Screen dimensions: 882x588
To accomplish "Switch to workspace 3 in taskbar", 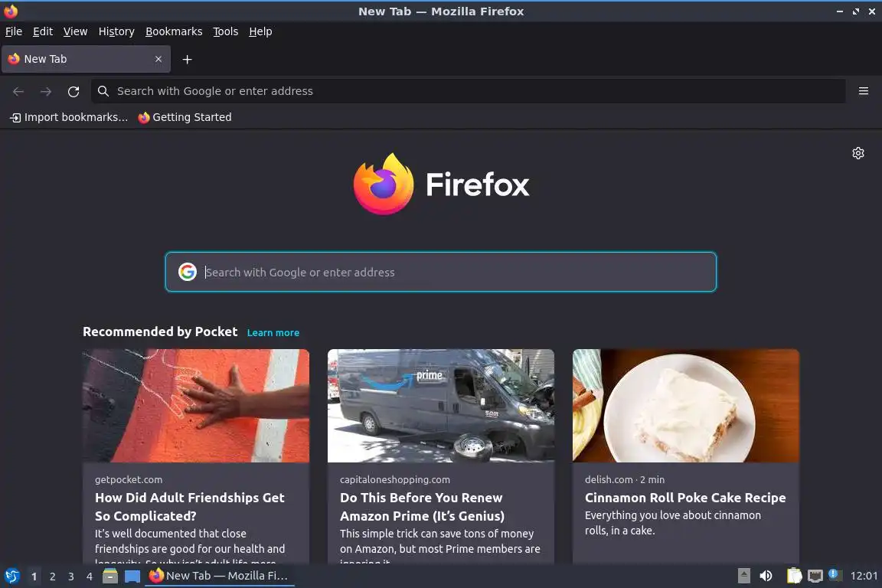I will click(71, 577).
